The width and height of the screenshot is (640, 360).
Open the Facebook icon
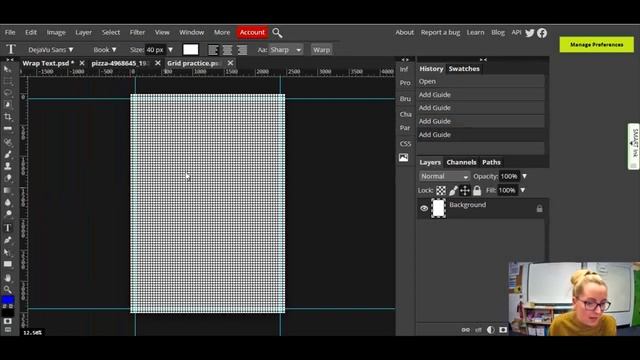point(542,33)
